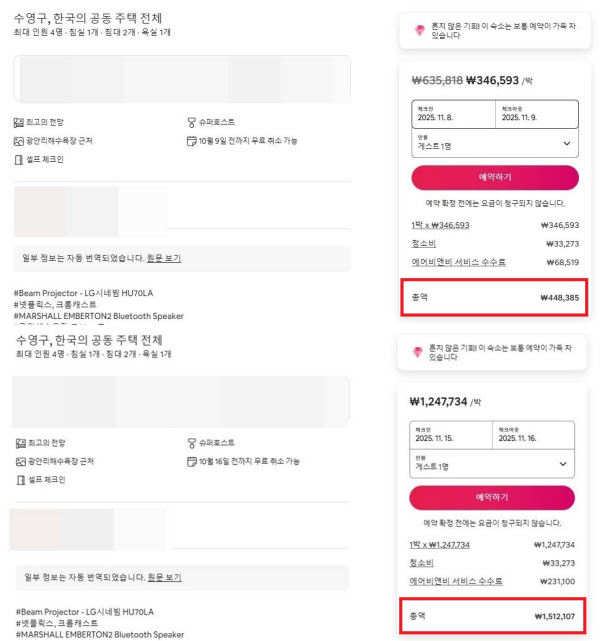Screen dimensions: 600x641
Task: Click the pink diamond icon above the ₩346,593 price
Action: pos(420,31)
